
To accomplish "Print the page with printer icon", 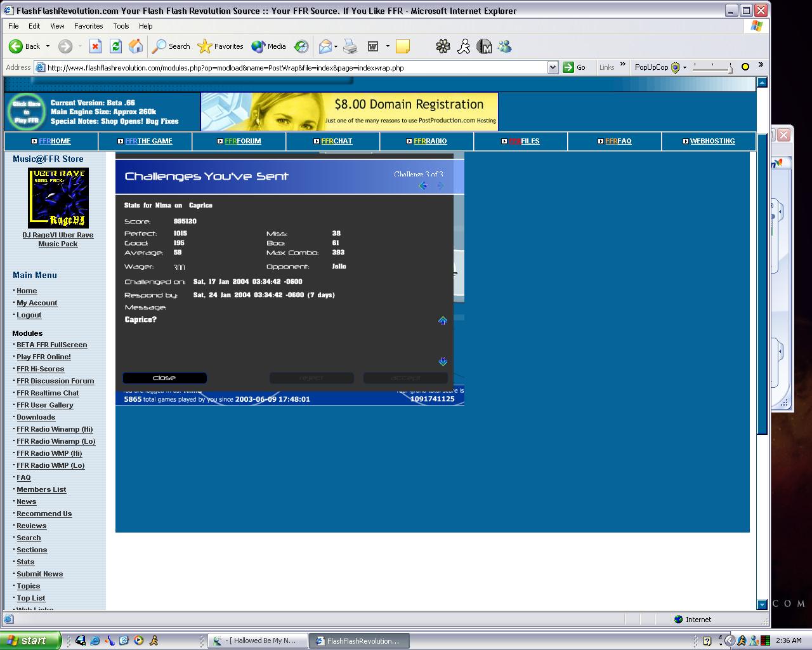I will click(x=350, y=46).
